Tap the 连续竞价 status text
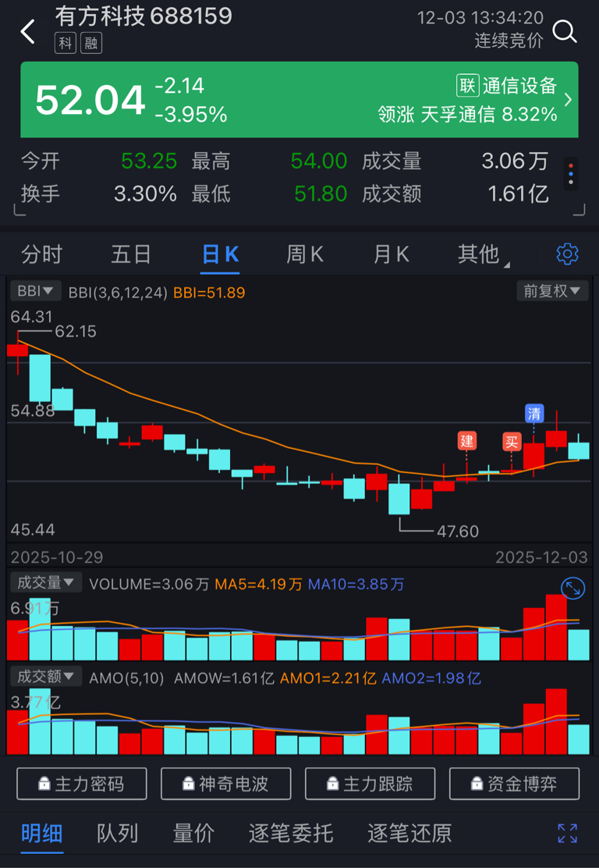The image size is (599, 868). point(509,41)
